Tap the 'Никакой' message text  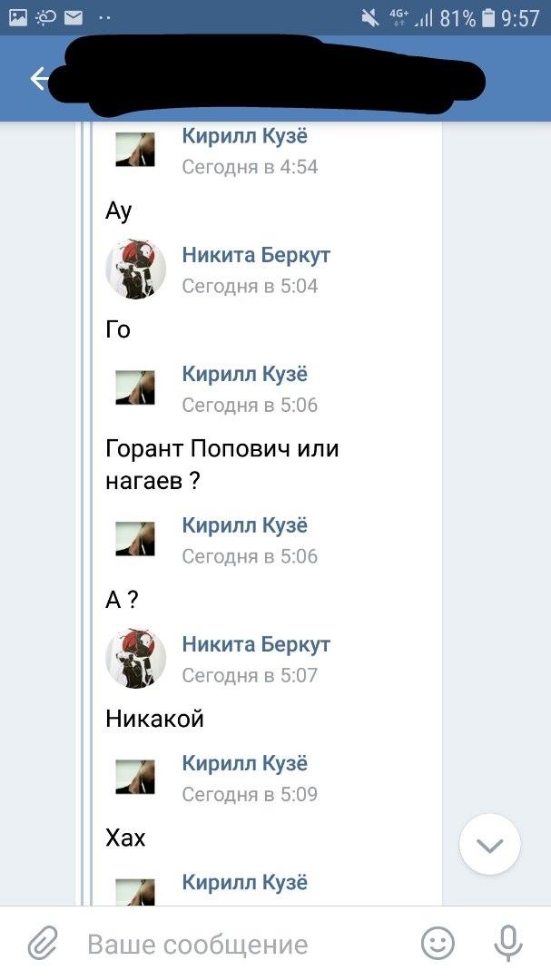(x=155, y=720)
